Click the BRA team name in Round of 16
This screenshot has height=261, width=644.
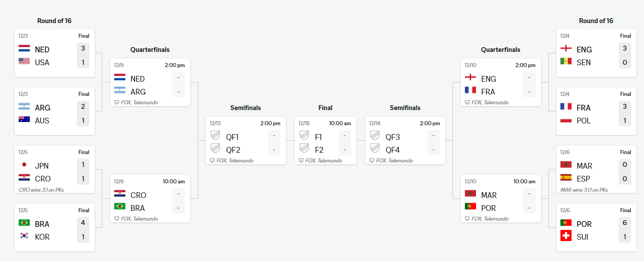click(42, 224)
